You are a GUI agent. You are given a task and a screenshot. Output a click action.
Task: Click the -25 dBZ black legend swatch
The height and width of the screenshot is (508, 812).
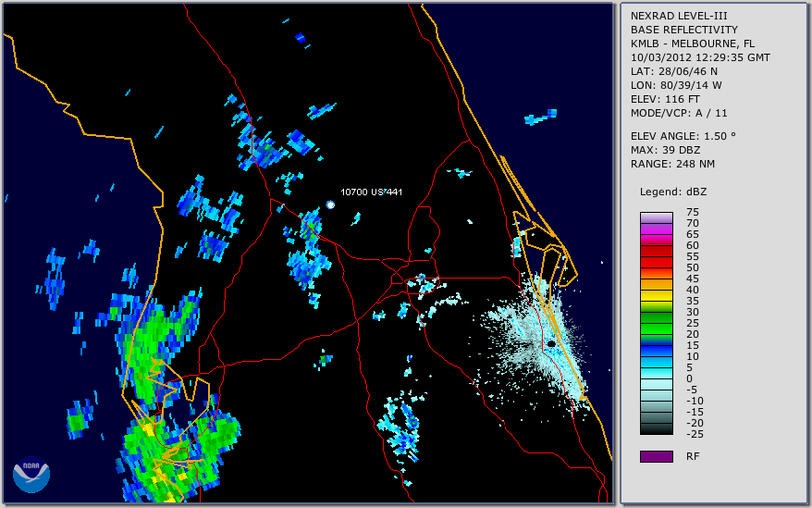656,428
